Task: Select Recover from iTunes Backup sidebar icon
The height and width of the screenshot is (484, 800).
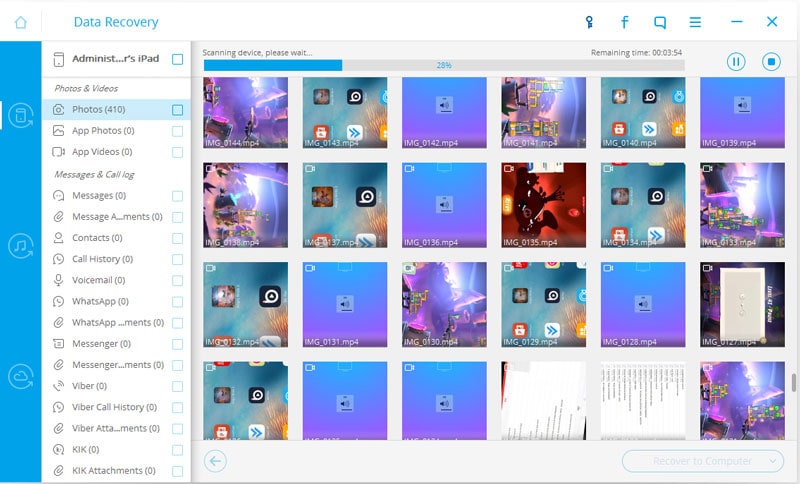Action: point(20,246)
